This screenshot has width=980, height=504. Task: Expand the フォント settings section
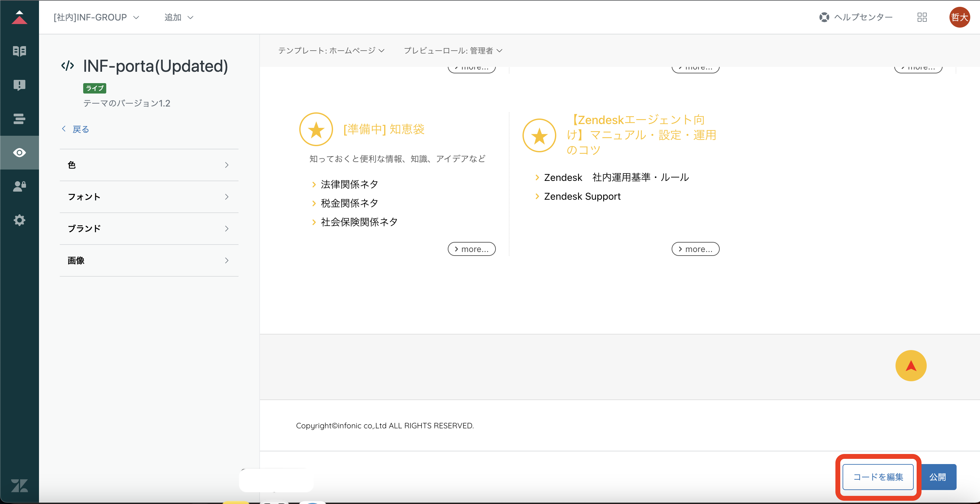149,197
